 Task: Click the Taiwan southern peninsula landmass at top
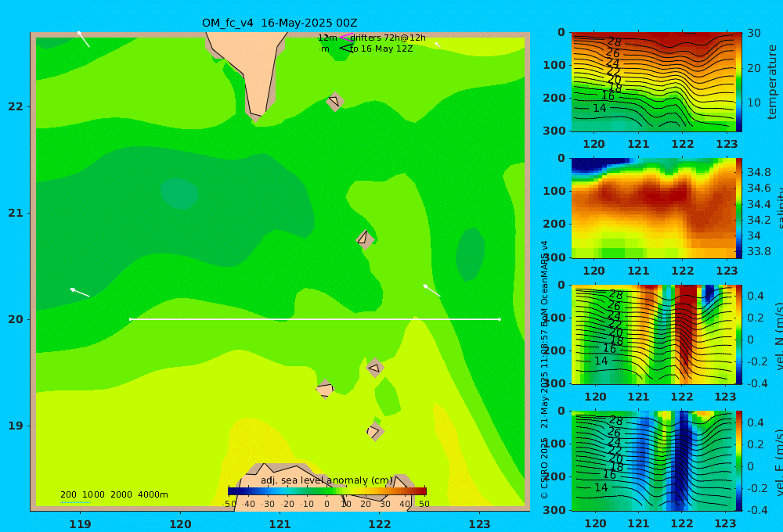[253, 70]
